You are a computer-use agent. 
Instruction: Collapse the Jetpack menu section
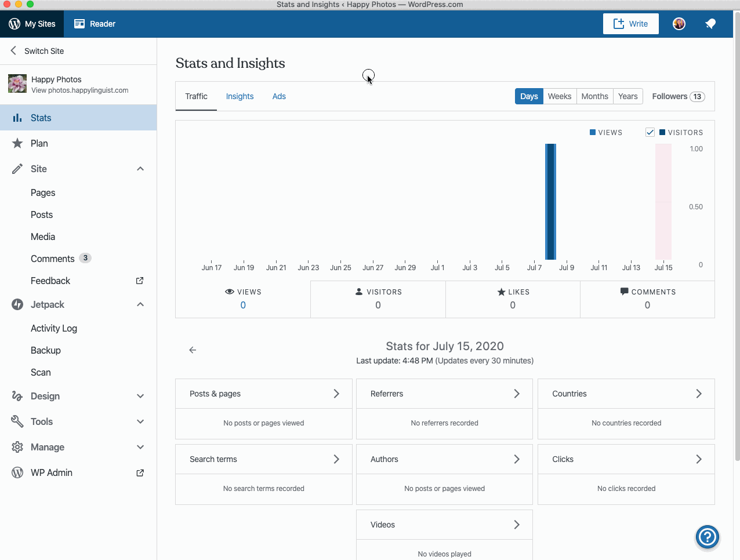(x=140, y=304)
